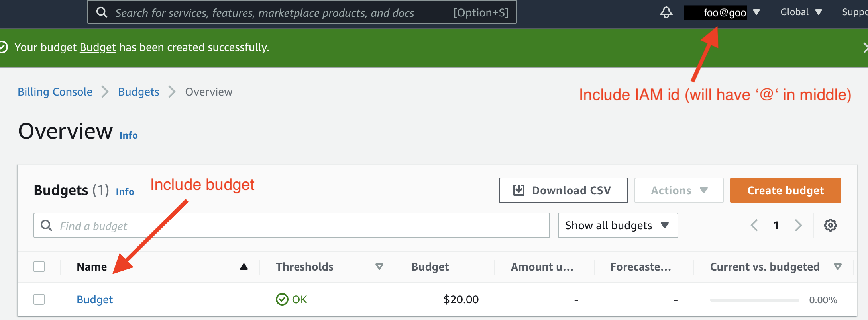Go to the previous budgets page arrow
868x320 pixels.
pyautogui.click(x=754, y=225)
